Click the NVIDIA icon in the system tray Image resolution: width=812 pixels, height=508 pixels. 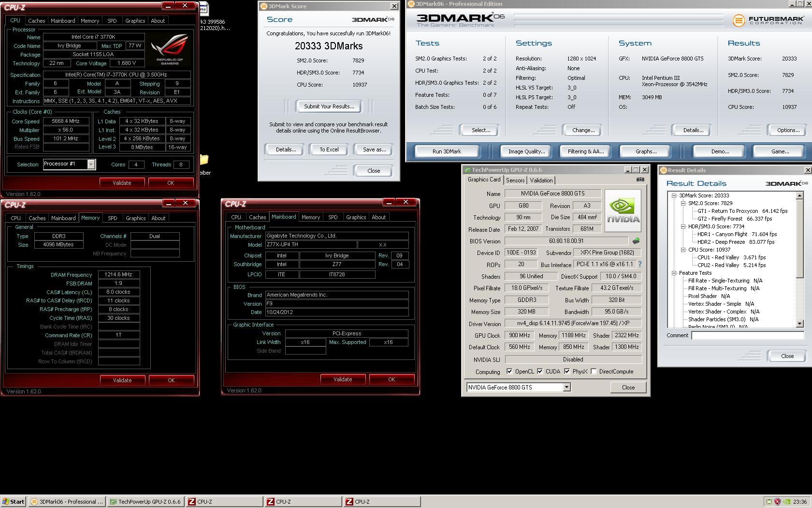786,502
